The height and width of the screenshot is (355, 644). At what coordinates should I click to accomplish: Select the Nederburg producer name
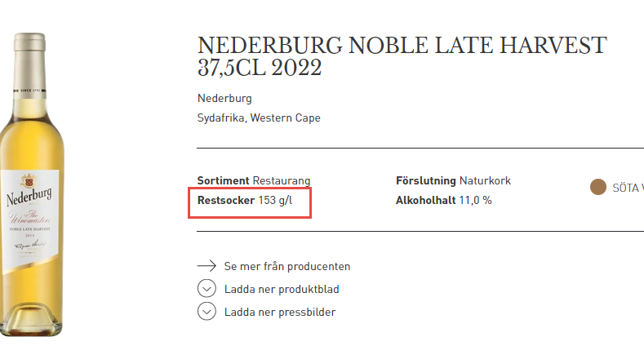(x=224, y=98)
